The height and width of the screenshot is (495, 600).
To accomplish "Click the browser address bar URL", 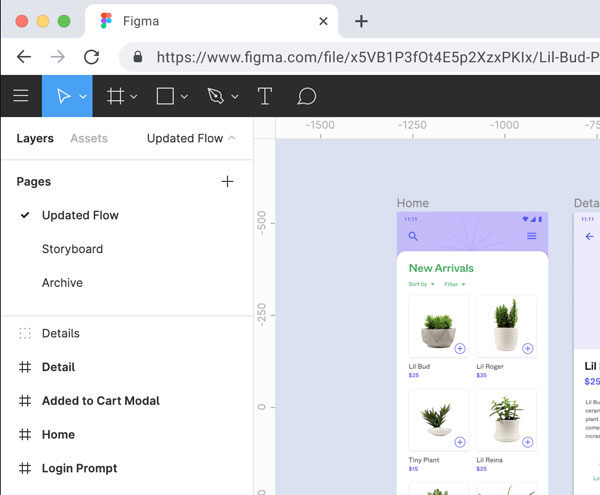I will pos(370,58).
